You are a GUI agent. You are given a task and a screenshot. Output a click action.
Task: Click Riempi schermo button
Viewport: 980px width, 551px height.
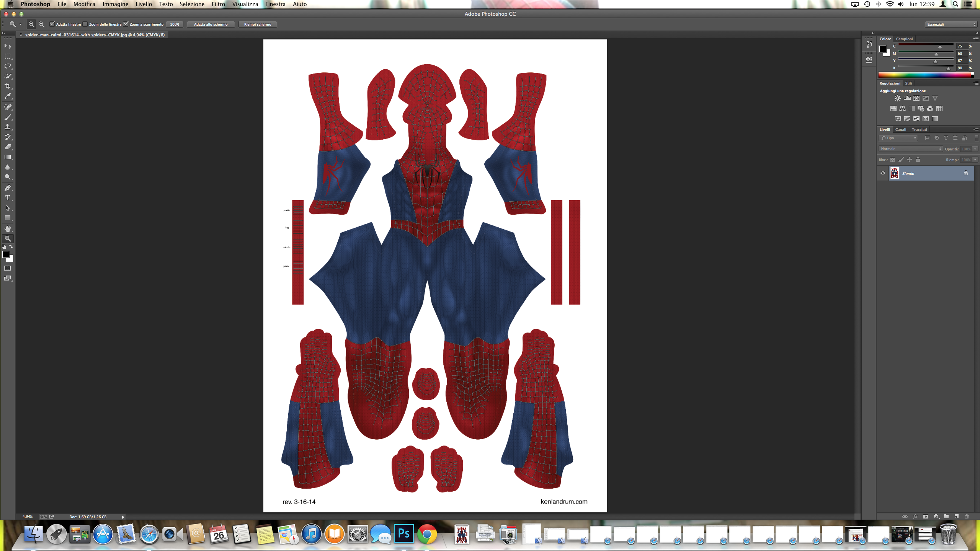[x=258, y=24]
